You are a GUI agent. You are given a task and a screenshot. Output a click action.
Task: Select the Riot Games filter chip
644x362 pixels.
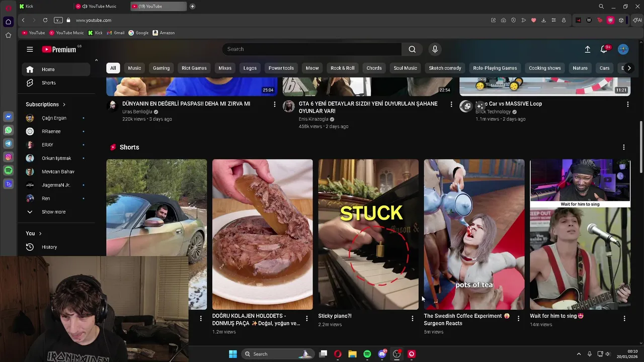tap(194, 68)
